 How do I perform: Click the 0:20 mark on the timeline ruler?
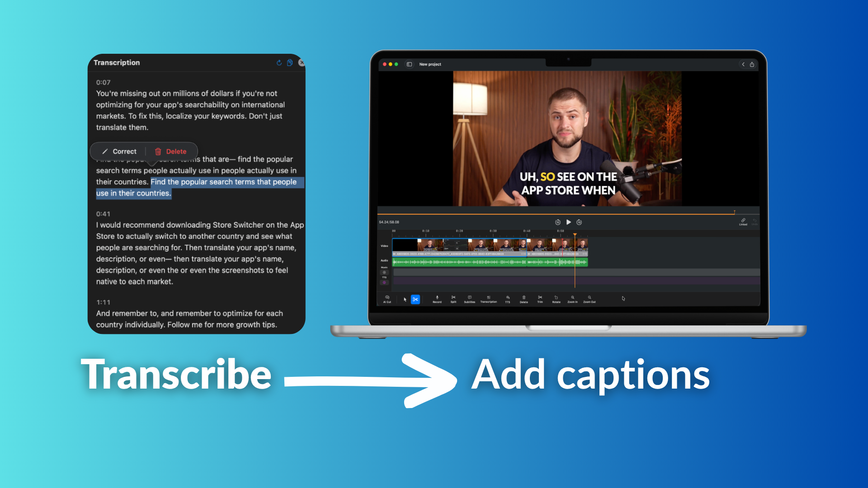(x=459, y=231)
